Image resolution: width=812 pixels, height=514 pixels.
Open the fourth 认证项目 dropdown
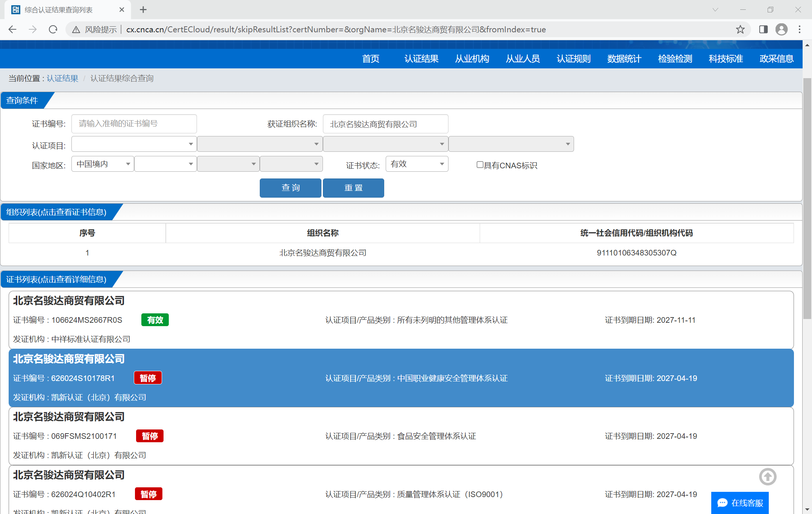coord(511,144)
